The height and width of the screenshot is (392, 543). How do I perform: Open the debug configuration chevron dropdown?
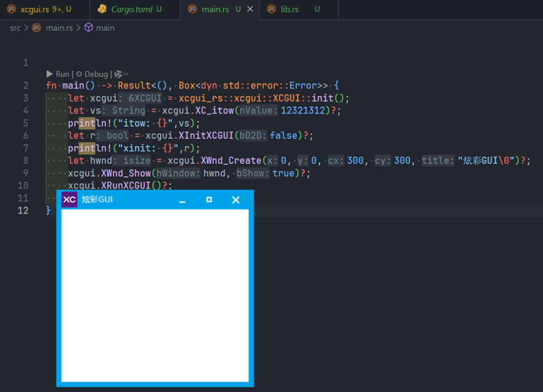click(125, 74)
